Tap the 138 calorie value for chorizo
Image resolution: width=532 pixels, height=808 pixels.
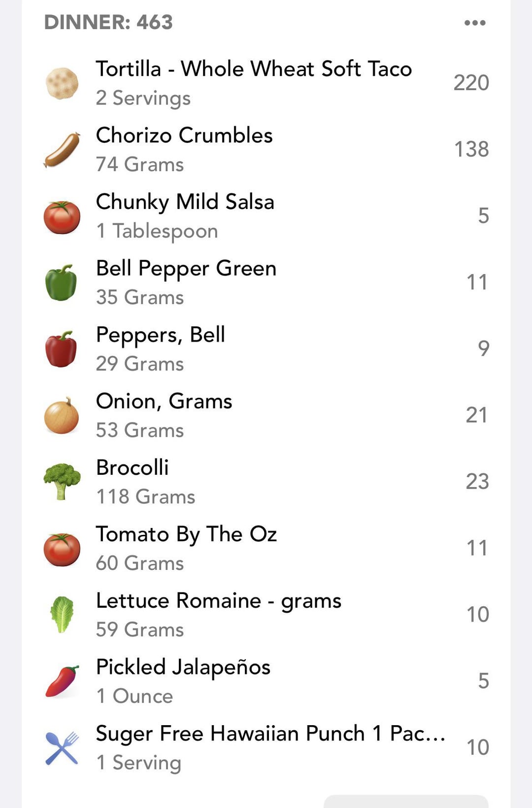[471, 149]
